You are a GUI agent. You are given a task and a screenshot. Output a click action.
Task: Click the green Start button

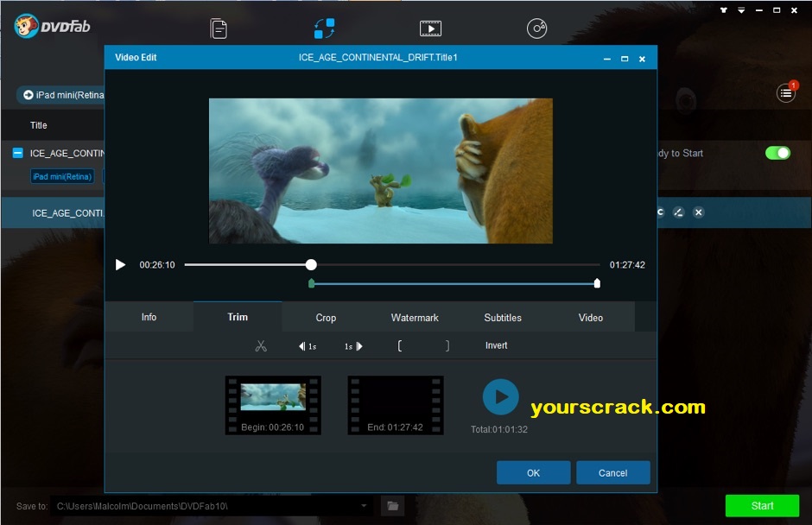click(x=762, y=506)
